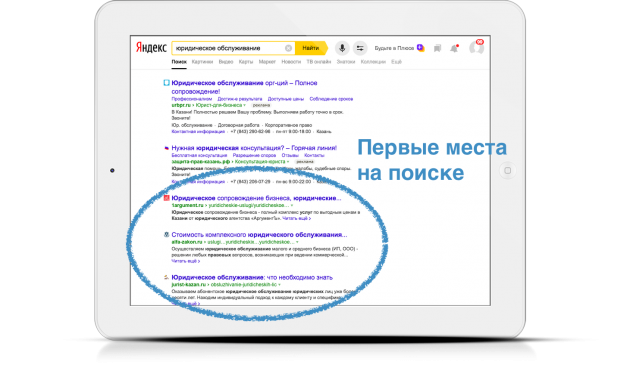Click Юр. обслуживание text in urbpr.ru ad
Image resolution: width=630 pixels, height=374 pixels.
tap(192, 125)
